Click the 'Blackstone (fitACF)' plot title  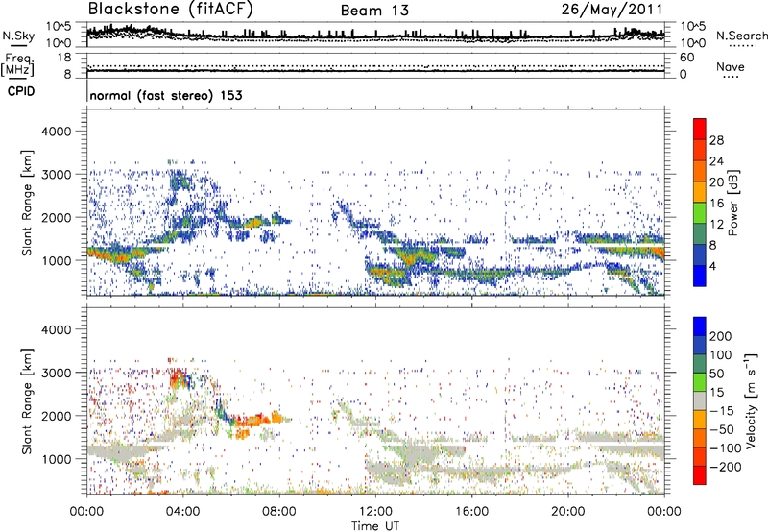point(171,9)
